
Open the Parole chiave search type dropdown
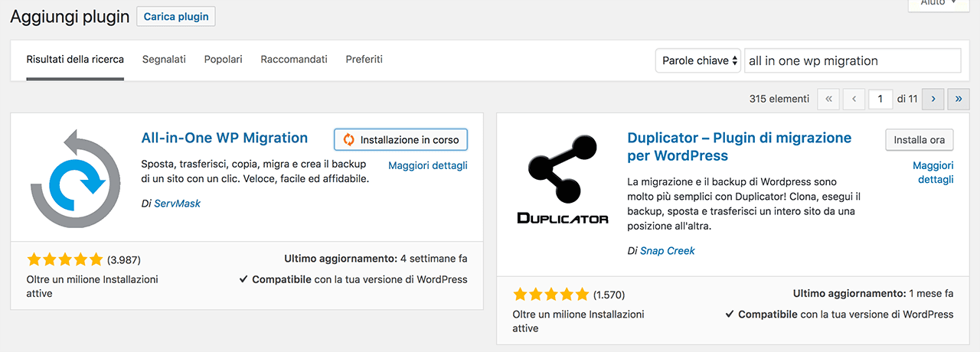point(698,60)
